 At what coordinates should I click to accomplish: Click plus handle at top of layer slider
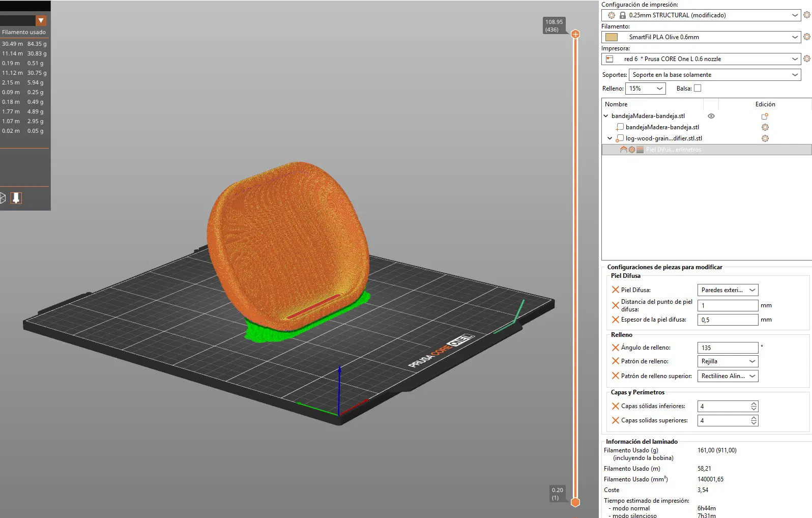[575, 34]
